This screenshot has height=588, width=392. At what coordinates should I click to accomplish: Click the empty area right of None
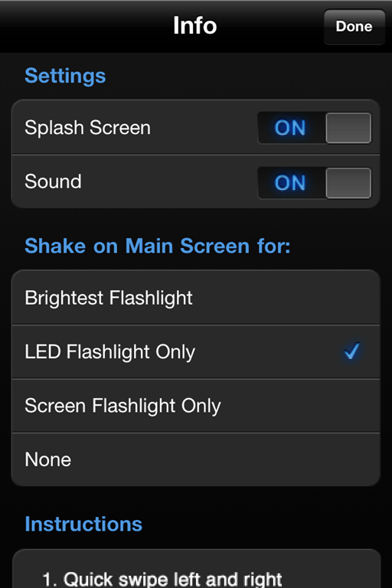(x=225, y=459)
